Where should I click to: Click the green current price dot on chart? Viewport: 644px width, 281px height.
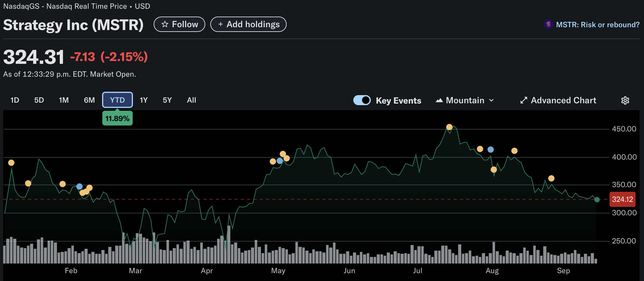[x=597, y=200]
